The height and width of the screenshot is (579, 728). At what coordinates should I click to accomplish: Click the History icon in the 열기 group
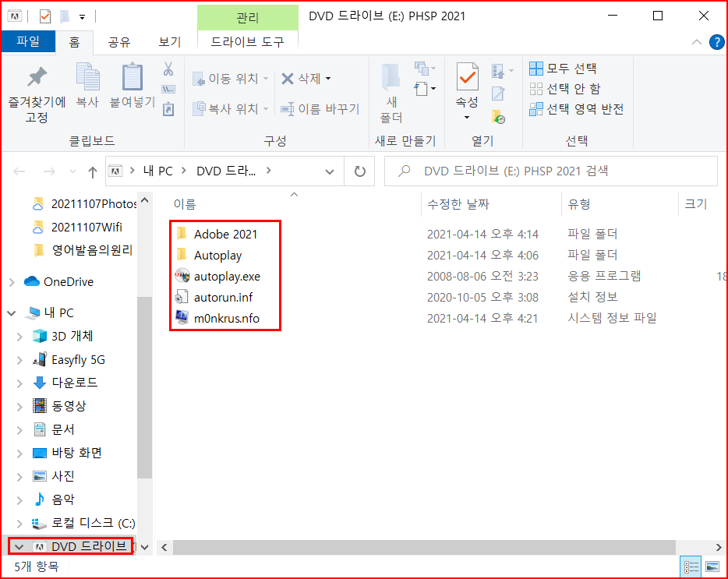coord(498,117)
